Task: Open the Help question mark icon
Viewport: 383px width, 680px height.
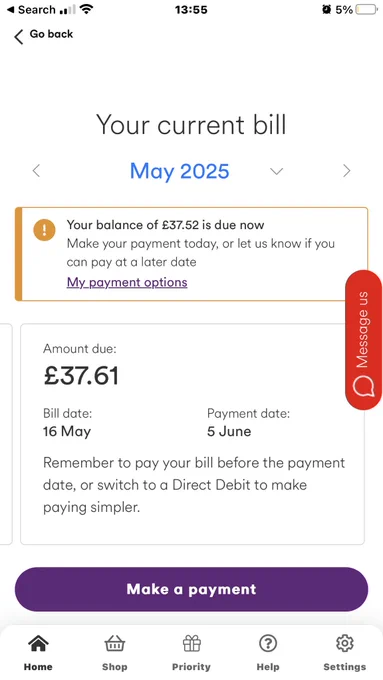Action: coord(268,643)
